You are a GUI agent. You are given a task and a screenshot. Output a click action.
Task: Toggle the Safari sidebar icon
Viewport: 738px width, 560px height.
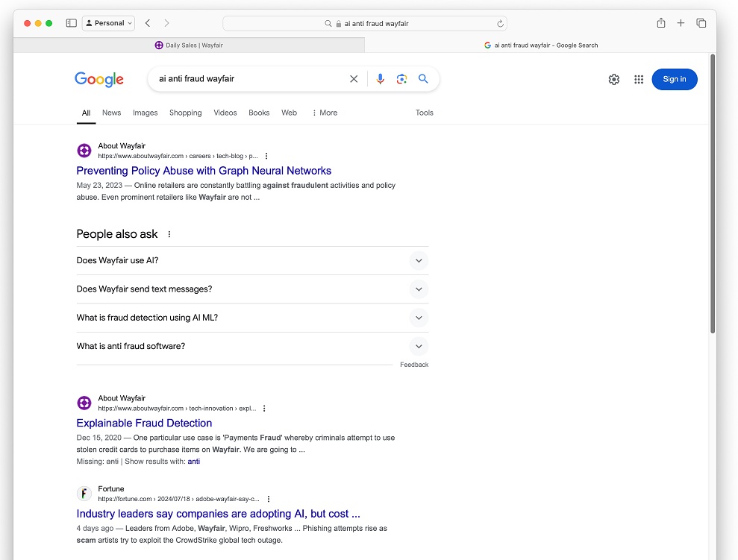[71, 23]
